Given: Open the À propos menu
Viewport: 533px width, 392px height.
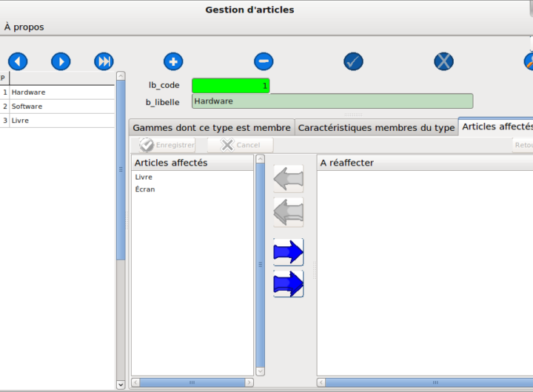Looking at the screenshot, I should (x=24, y=27).
